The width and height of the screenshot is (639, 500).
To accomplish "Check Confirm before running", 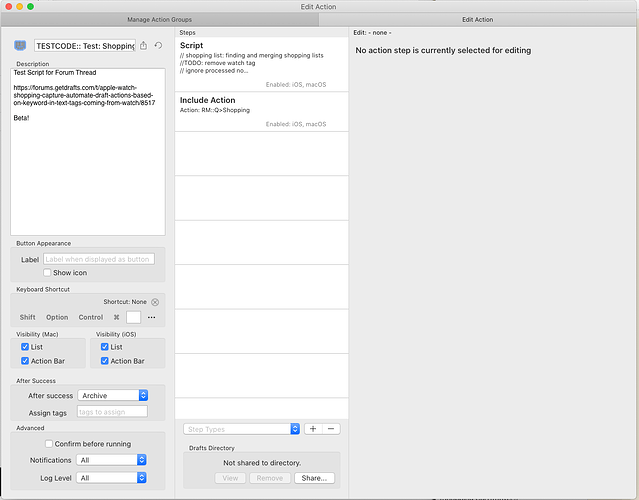I will pyautogui.click(x=49, y=444).
